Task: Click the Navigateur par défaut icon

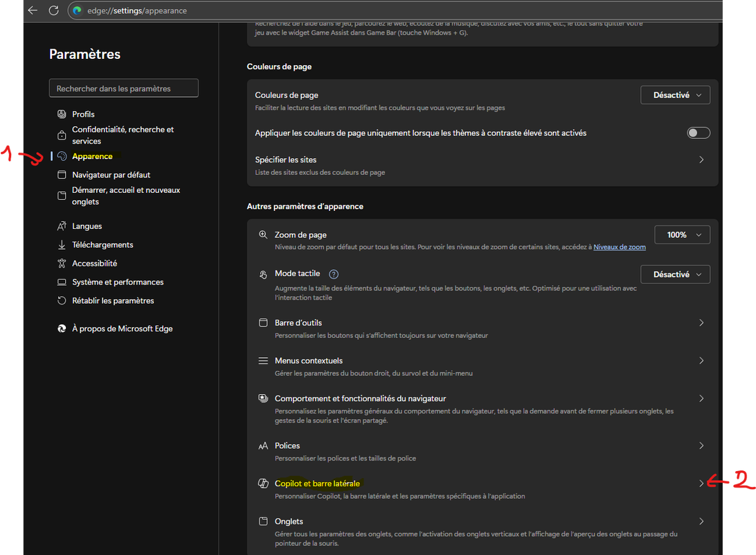Action: 62,175
